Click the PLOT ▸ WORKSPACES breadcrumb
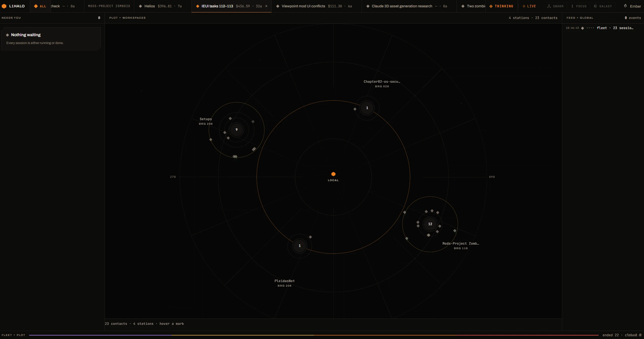 127,18
